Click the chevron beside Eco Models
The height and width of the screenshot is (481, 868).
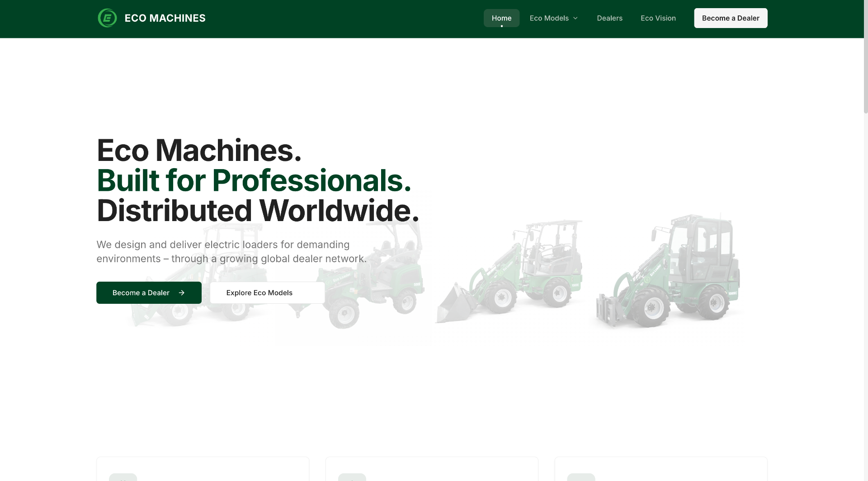click(x=576, y=18)
